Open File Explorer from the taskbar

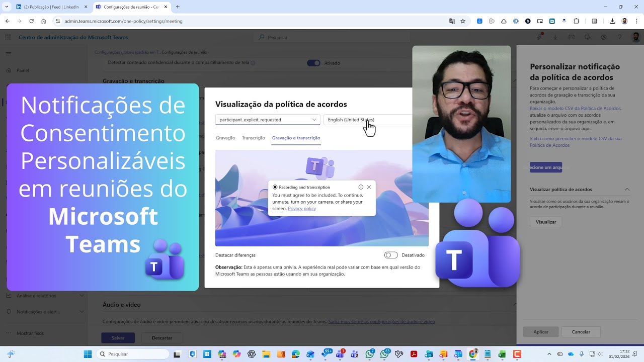click(266, 354)
